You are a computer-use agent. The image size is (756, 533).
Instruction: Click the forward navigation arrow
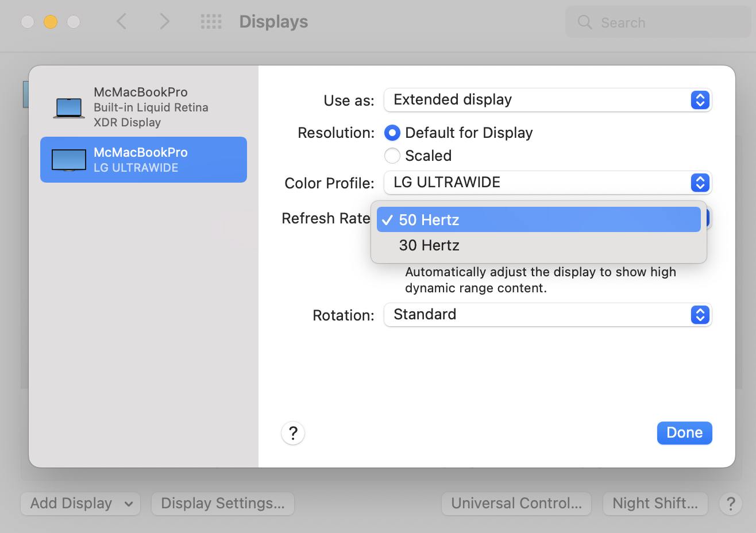coord(164,22)
